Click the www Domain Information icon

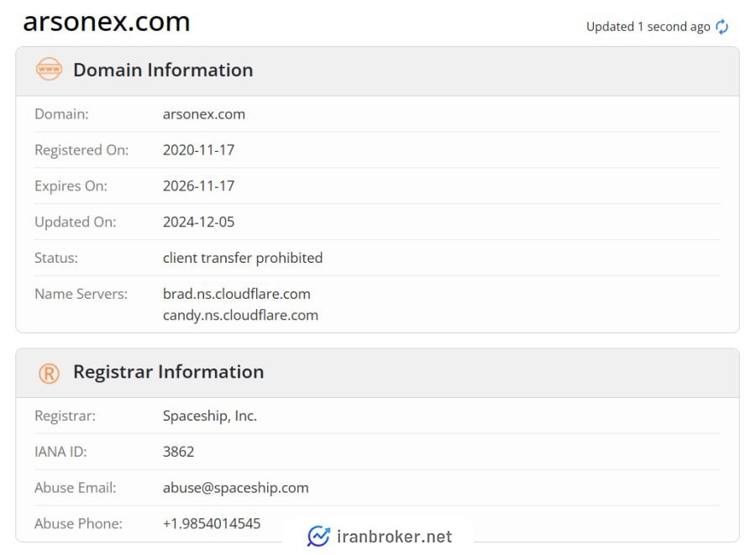49,70
